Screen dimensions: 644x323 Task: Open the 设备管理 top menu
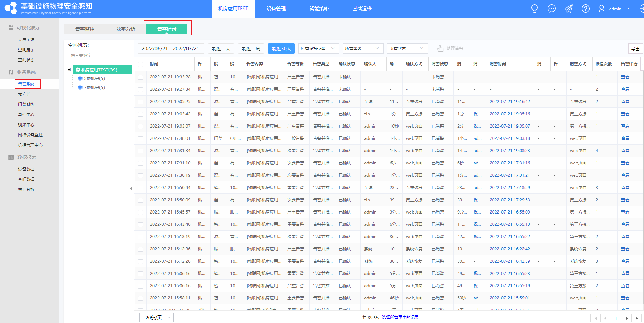coord(276,9)
